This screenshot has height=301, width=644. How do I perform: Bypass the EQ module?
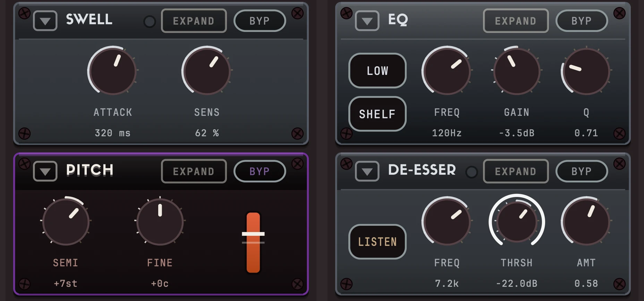(x=582, y=21)
